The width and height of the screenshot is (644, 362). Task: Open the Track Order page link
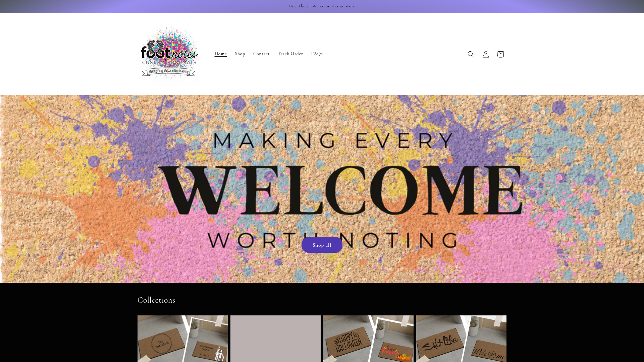pos(290,54)
